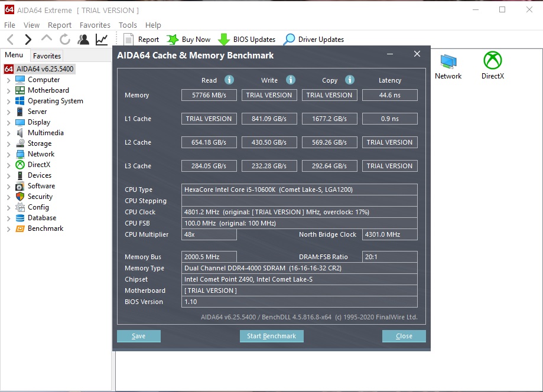Viewport: 543px width, 392px height.
Task: Click the CPU Multiplier 48x value
Action: coord(209,234)
